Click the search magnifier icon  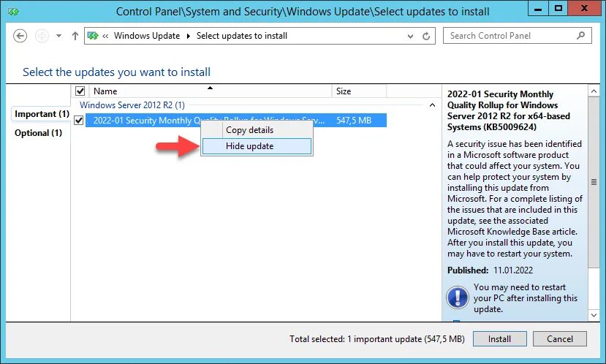580,36
